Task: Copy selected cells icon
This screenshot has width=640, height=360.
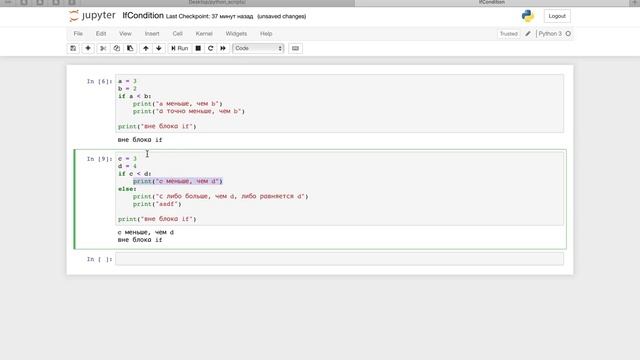Action: [116, 48]
